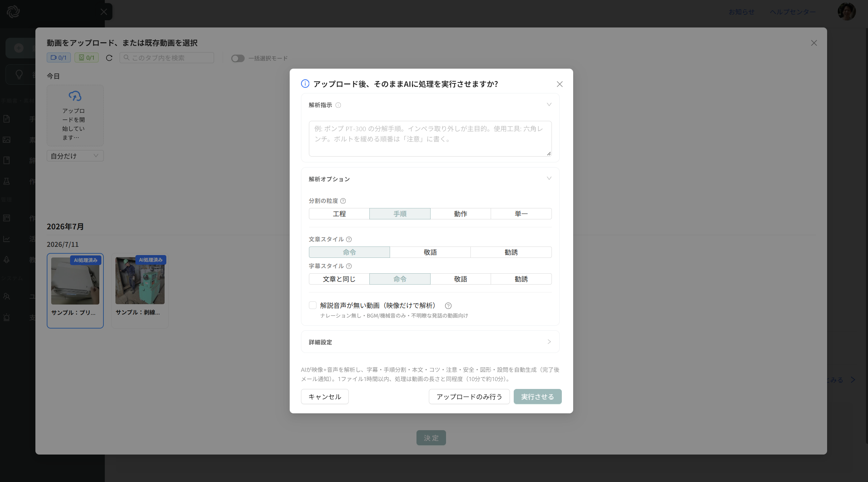Click the help icon next to 文章スタイル

tap(349, 239)
